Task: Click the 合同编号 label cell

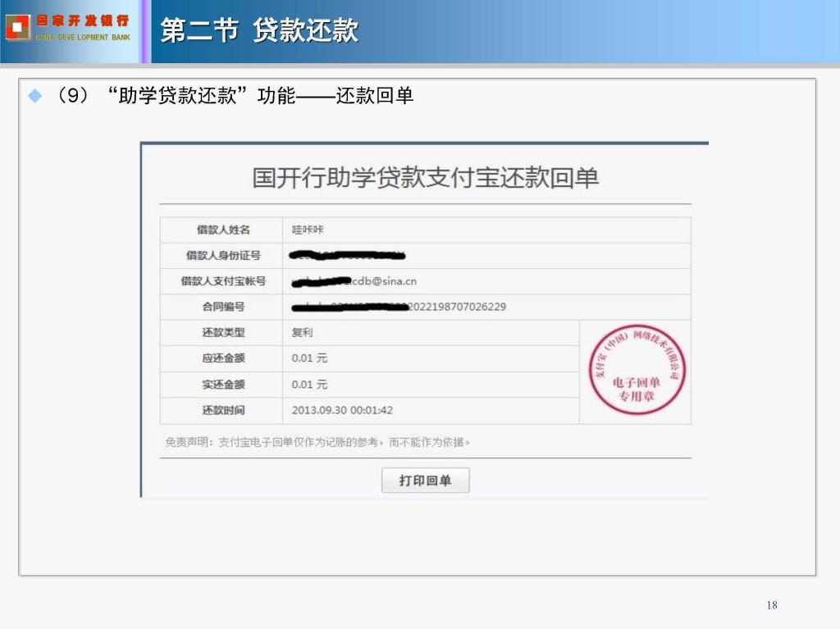Action: pyautogui.click(x=221, y=307)
